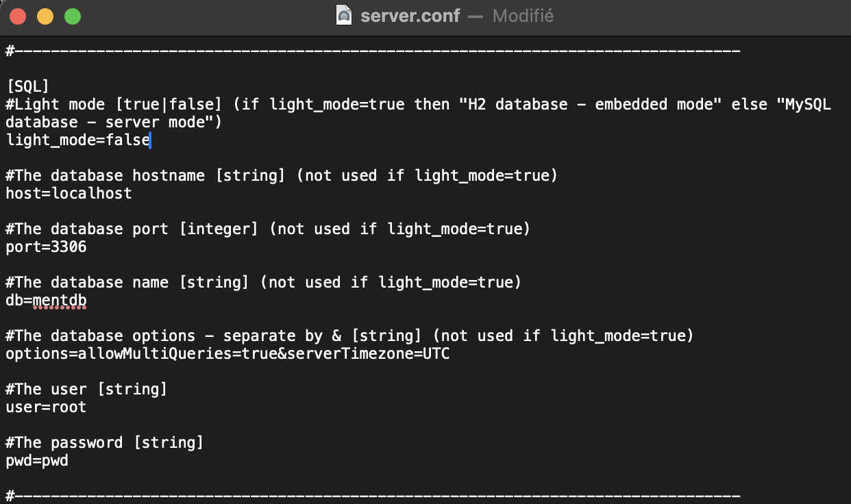Click the light_mode=false setting line
This screenshot has width=851, height=504.
[x=77, y=140]
